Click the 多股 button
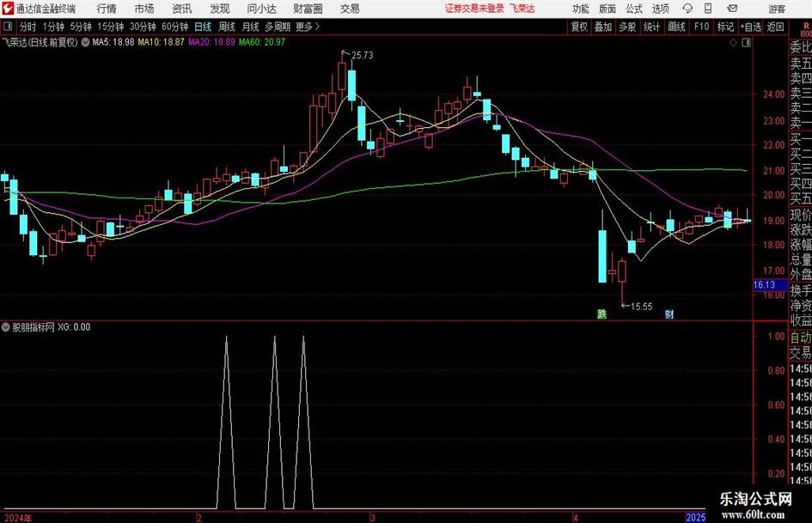 click(627, 27)
